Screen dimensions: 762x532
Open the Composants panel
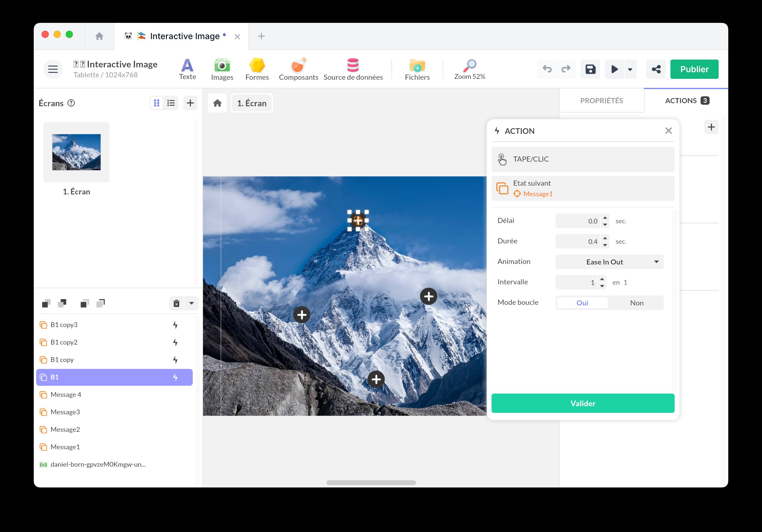298,69
